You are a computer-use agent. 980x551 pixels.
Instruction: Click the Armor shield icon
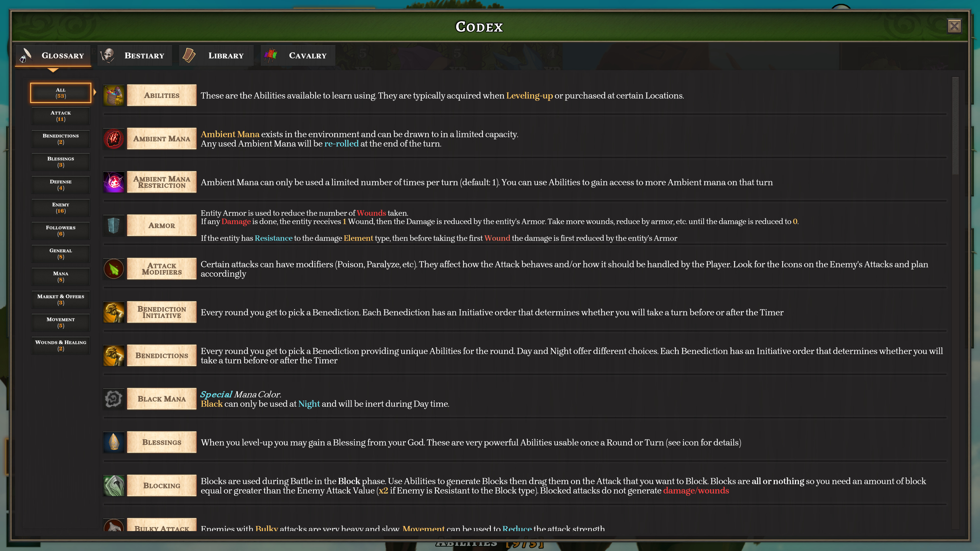pyautogui.click(x=113, y=225)
